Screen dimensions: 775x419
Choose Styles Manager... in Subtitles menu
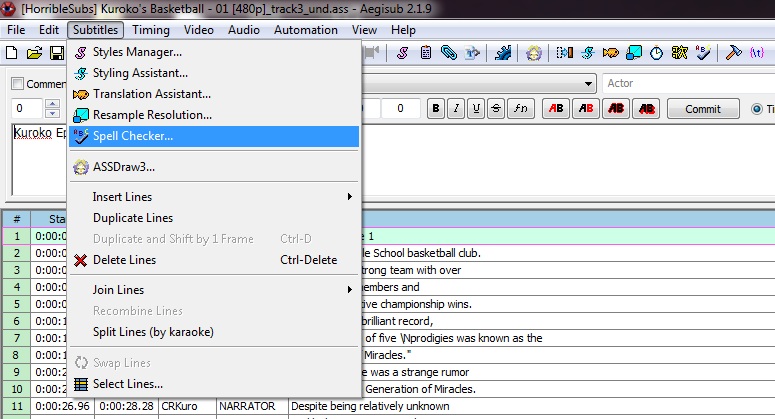214,52
